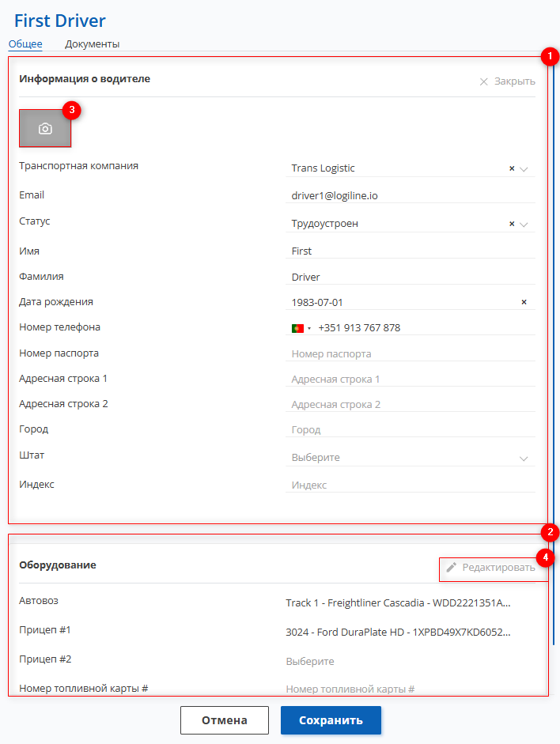Edit the Email field driver1@logiline.io

(x=410, y=195)
